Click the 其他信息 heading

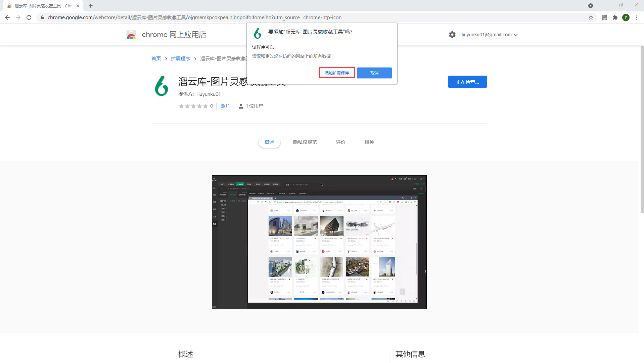[410, 354]
